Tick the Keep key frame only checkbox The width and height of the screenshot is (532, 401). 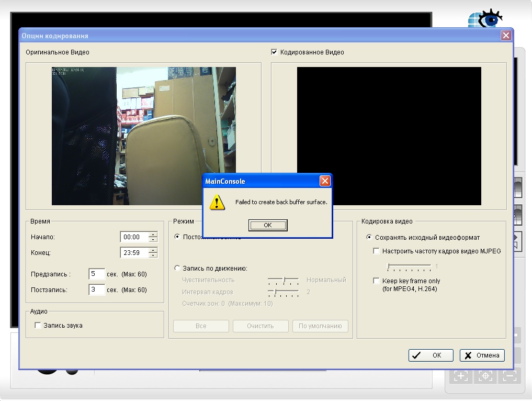point(376,281)
